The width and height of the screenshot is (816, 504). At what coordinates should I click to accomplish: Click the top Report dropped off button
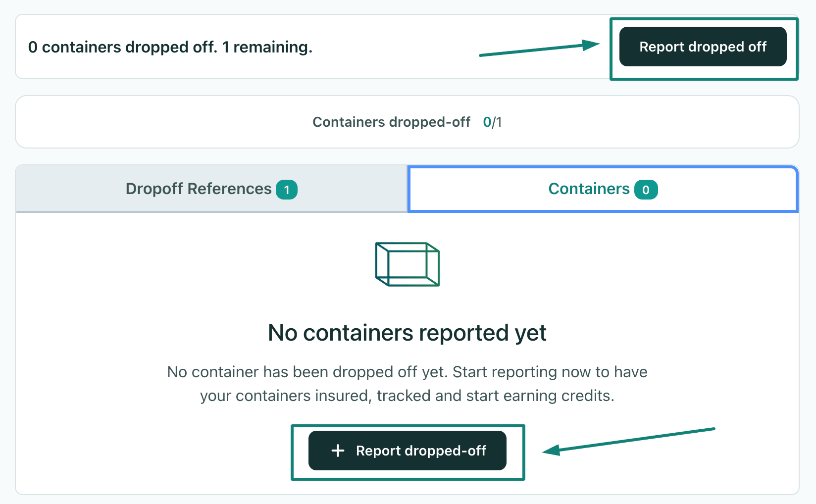pos(703,47)
